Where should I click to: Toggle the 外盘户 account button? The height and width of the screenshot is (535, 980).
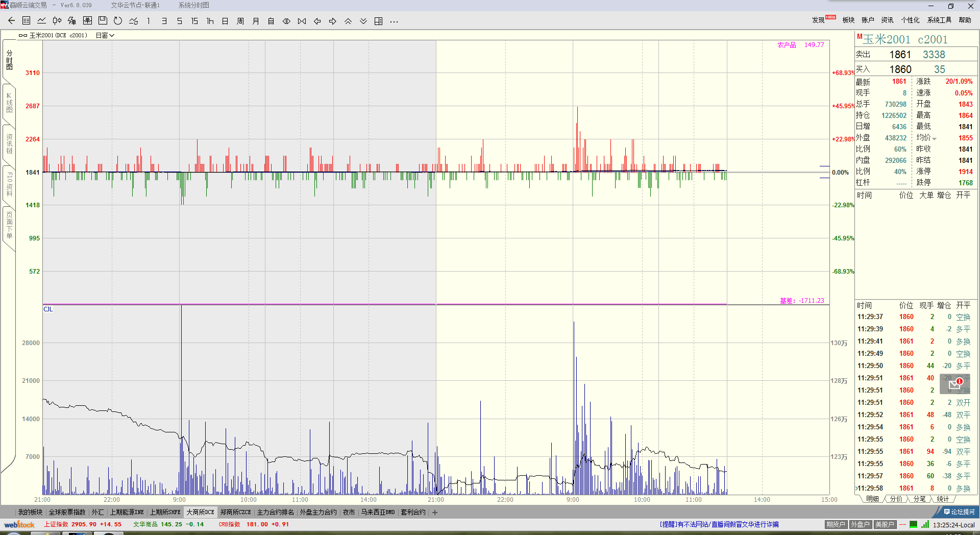[x=860, y=524]
